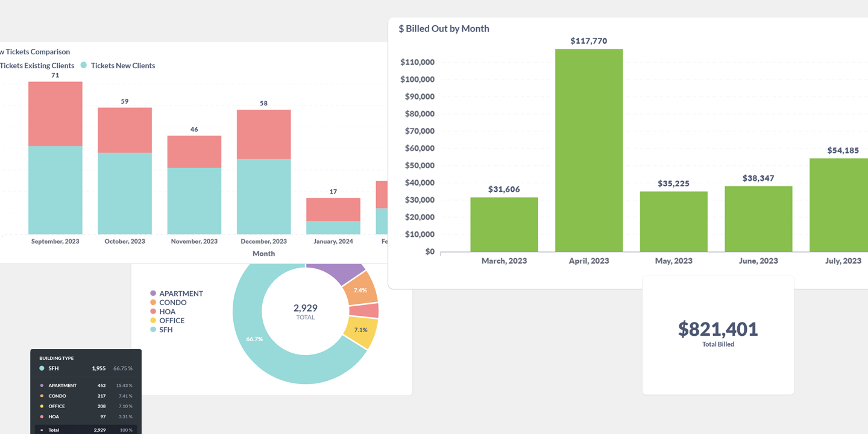Click the $821,401 Total Billed card
This screenshot has width=868, height=434.
point(718,335)
